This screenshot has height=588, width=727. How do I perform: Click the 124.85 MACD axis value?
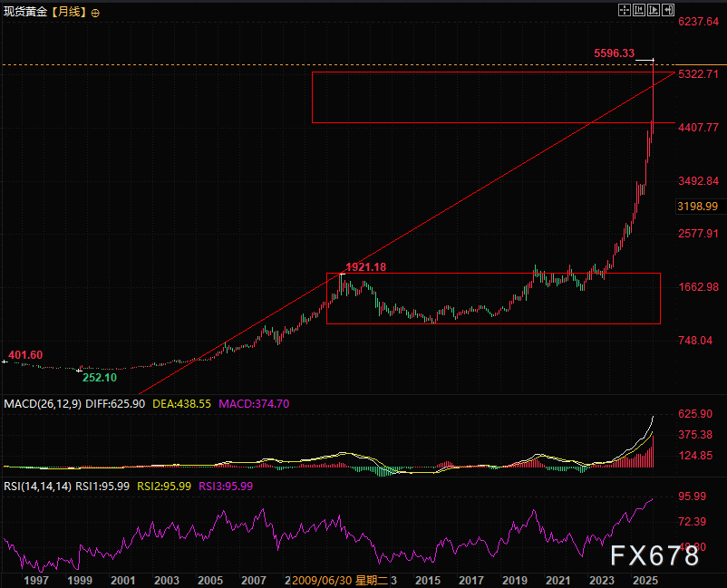tap(695, 456)
